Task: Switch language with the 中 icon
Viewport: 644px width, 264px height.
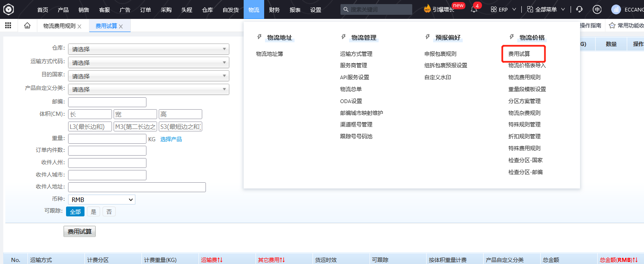Action: pyautogui.click(x=597, y=9)
